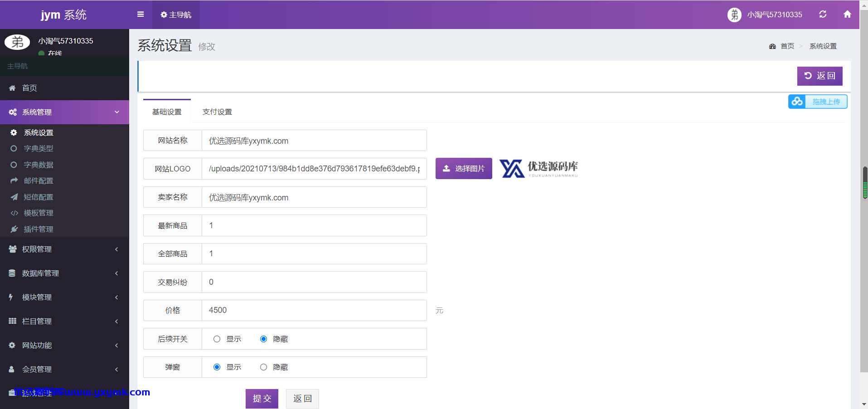Screen dimensions: 868x409
Task: Click the user avatar in top bar
Action: (x=734, y=15)
